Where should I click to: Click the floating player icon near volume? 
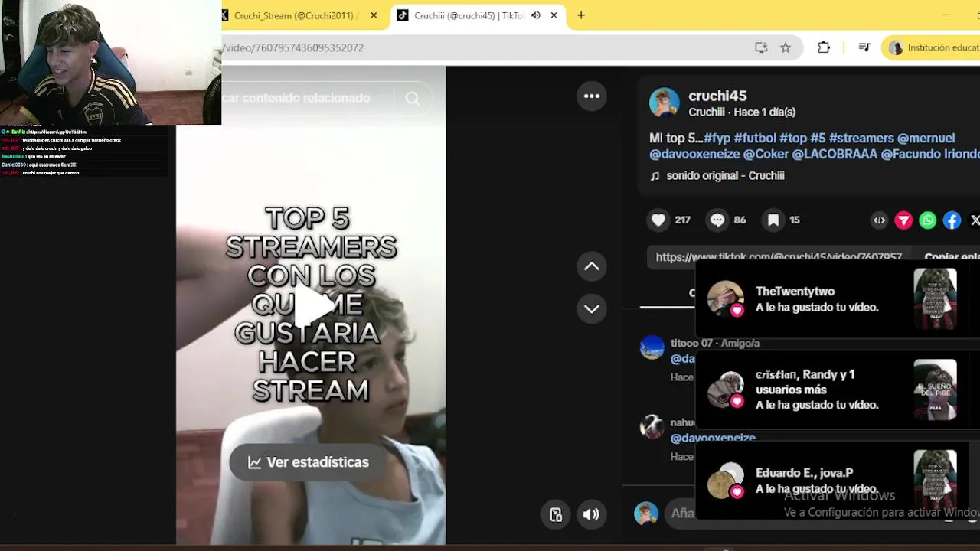pos(556,514)
